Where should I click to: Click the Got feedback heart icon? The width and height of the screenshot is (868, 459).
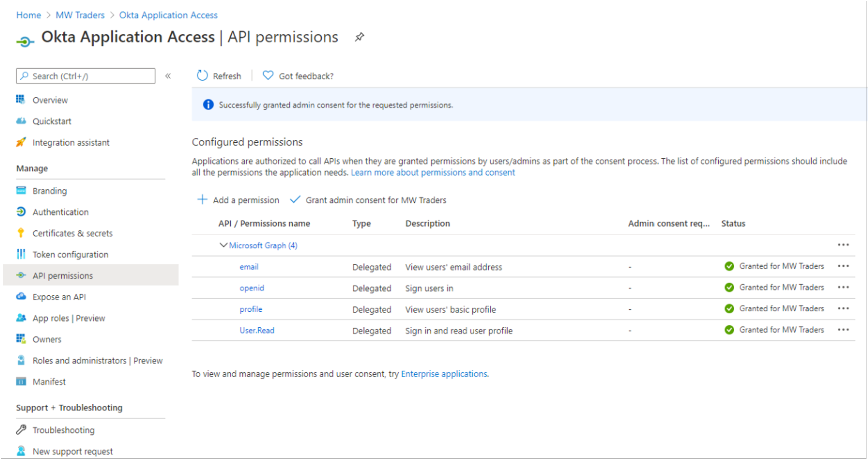[267, 76]
